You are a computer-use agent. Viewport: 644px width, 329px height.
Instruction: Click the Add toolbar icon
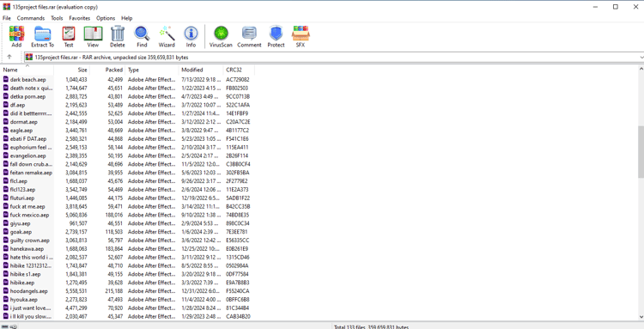(x=16, y=37)
